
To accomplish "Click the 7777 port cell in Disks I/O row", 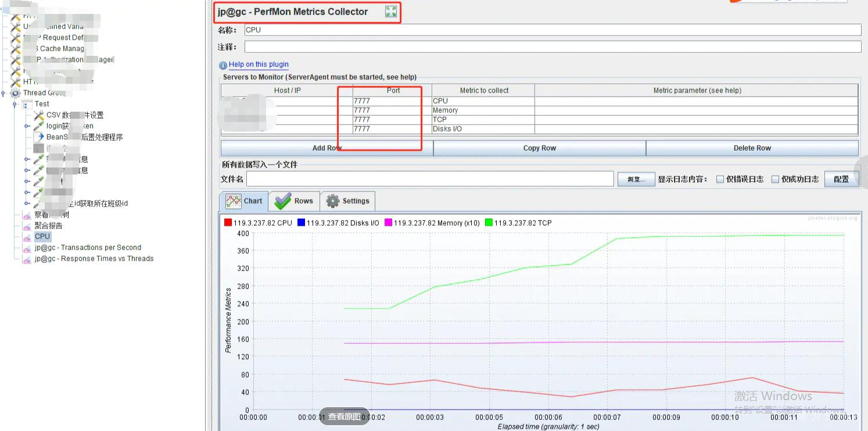I will [x=392, y=129].
